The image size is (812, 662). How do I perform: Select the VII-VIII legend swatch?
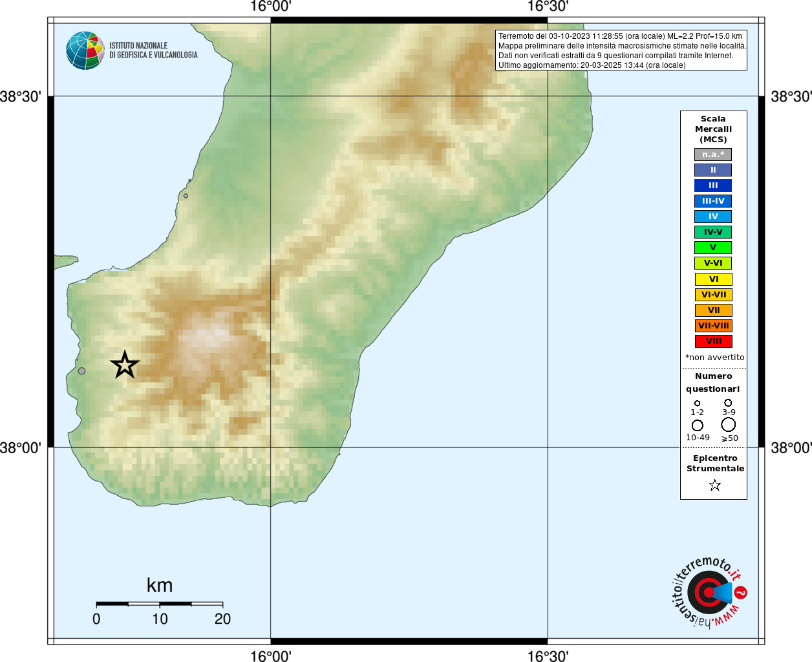(x=713, y=326)
